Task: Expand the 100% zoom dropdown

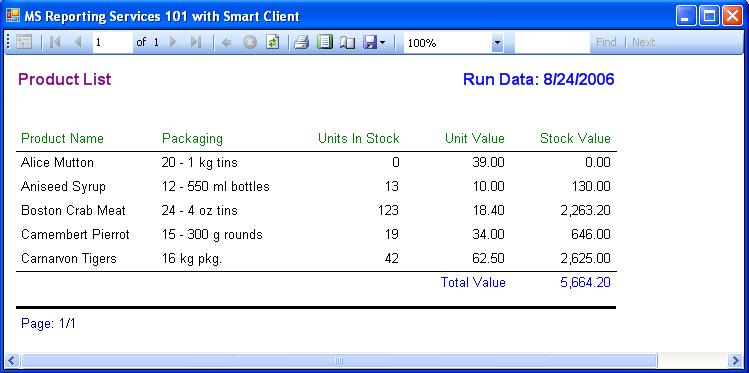Action: [497, 43]
